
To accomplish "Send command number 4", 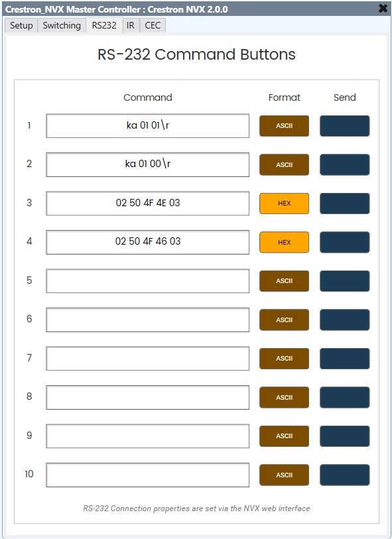I will pos(345,242).
